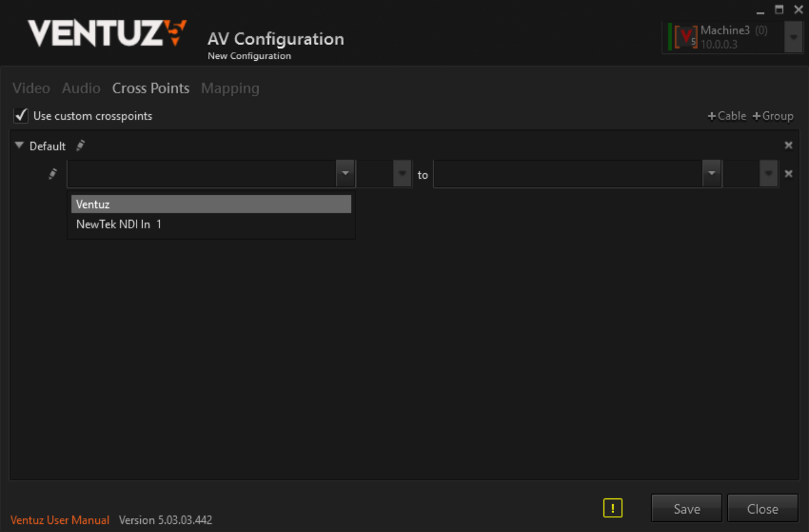Image resolution: width=809 pixels, height=532 pixels.
Task: Click the destination device input field
Action: tap(567, 174)
